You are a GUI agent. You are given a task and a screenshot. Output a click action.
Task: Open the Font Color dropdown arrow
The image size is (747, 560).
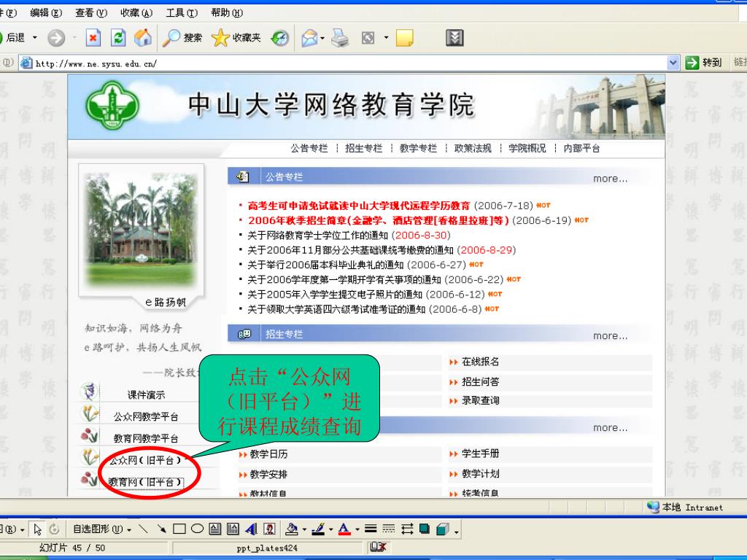click(x=357, y=529)
